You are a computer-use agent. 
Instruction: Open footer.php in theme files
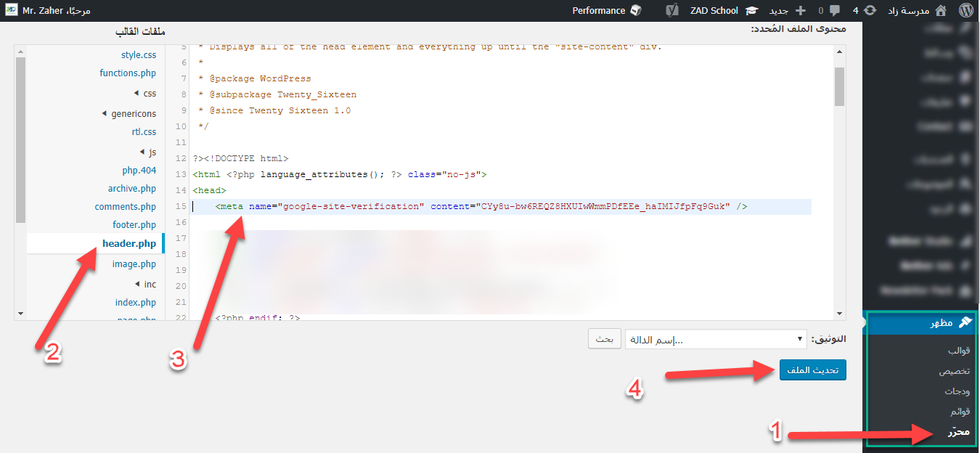pos(134,224)
